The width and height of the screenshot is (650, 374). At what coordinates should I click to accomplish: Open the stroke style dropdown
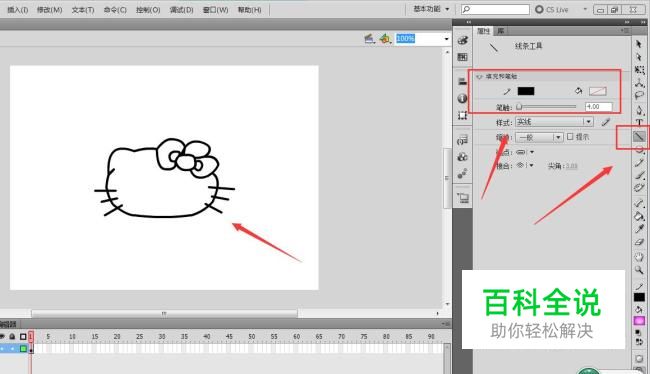(x=554, y=122)
